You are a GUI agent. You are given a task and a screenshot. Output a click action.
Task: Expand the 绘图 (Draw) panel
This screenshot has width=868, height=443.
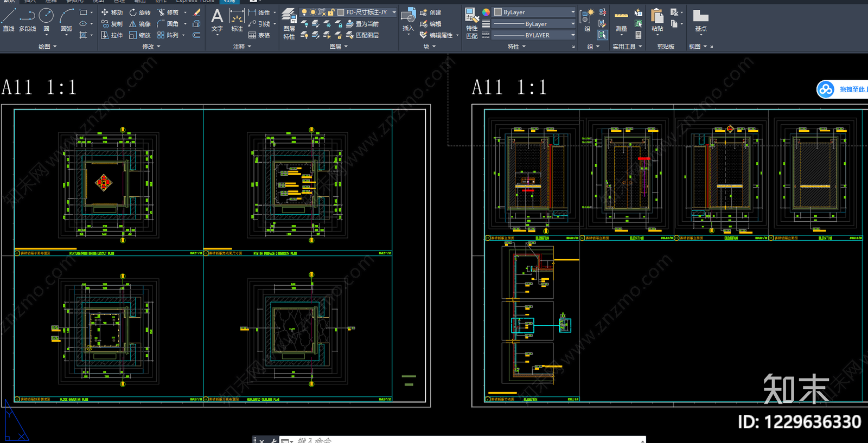48,47
